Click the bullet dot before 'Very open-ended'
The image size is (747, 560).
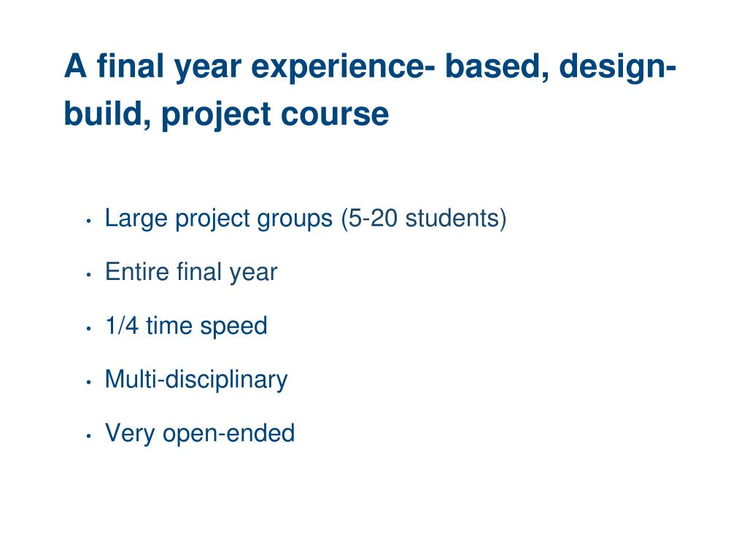coord(88,436)
